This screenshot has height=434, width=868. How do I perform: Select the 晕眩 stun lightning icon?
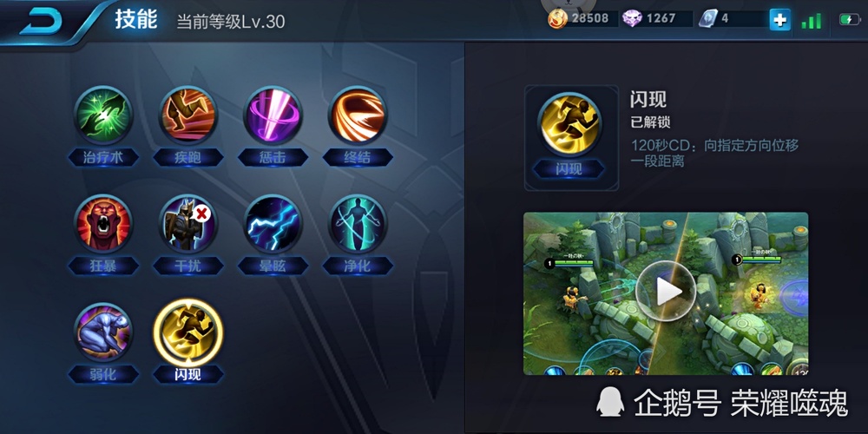coord(273,224)
